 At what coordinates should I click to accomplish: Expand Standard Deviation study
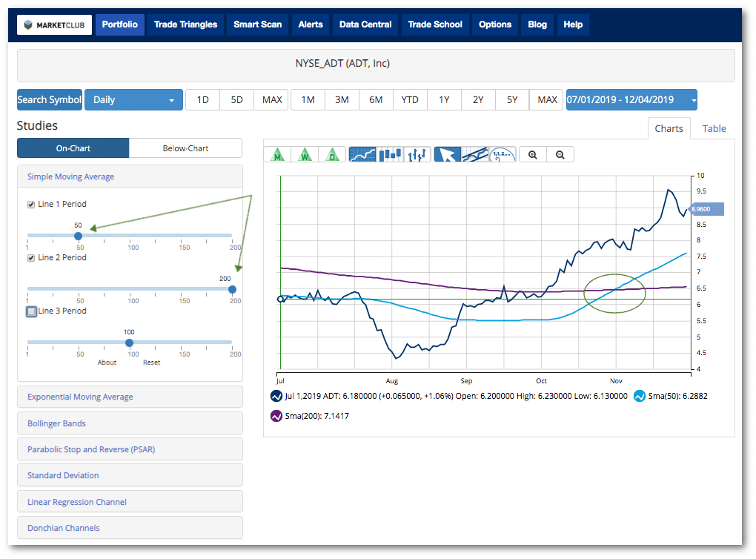tap(130, 475)
